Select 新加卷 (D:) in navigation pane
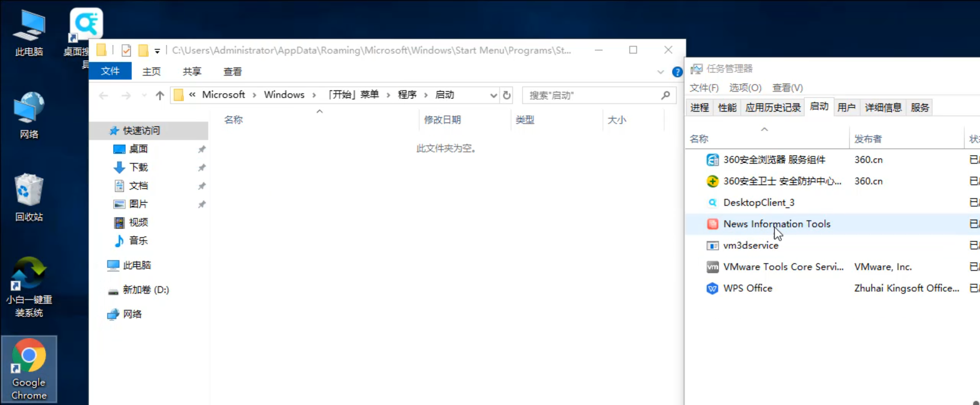This screenshot has width=980, height=405. click(145, 290)
